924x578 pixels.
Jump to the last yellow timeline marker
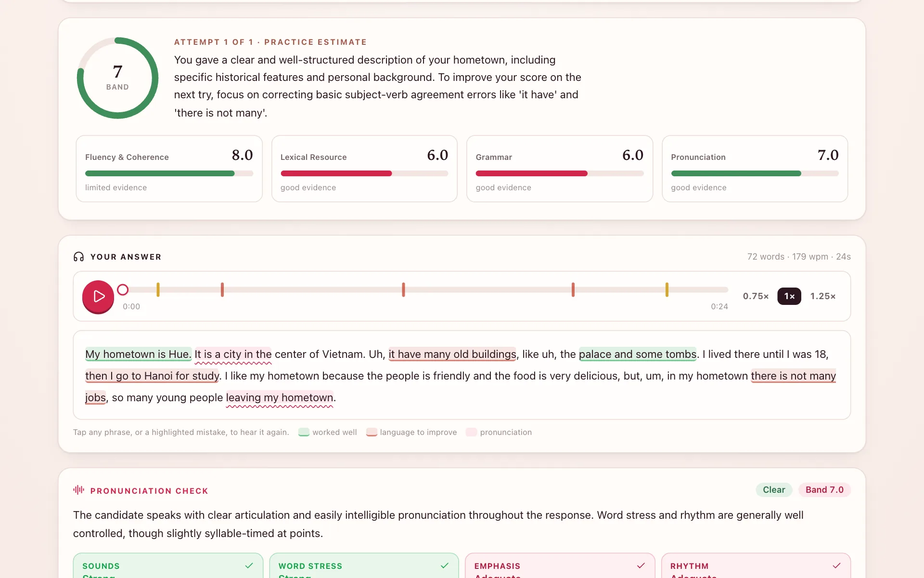pos(667,289)
